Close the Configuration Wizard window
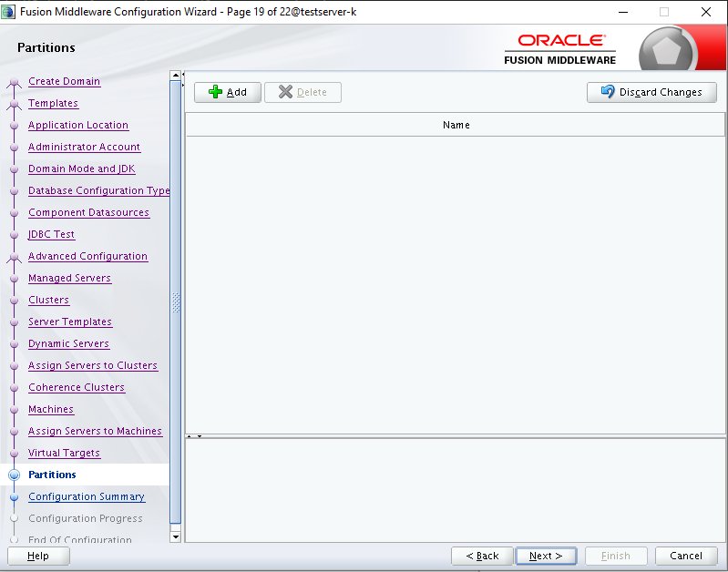 pos(706,12)
